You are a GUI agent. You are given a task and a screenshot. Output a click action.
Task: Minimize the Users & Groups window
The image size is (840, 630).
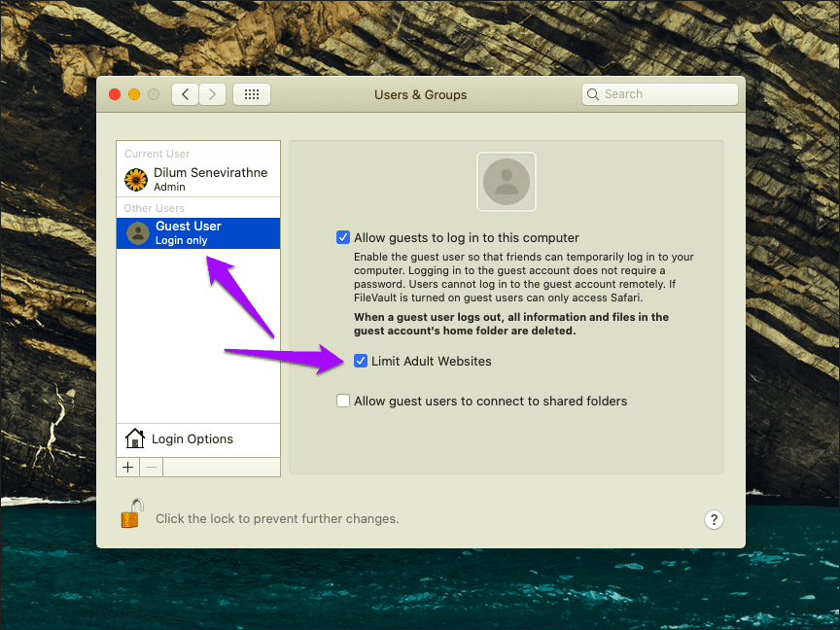134,95
